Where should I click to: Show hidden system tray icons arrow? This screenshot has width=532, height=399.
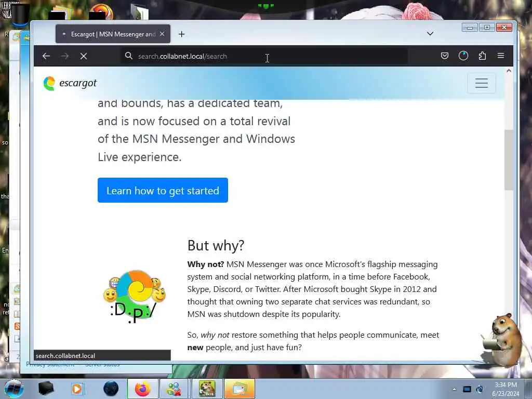pyautogui.click(x=454, y=389)
